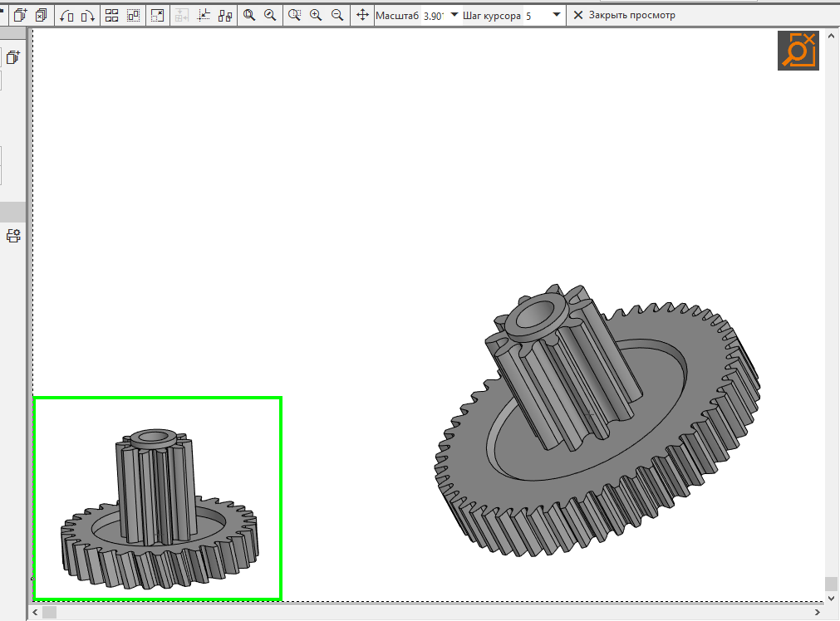The width and height of the screenshot is (840, 621).
Task: Click the align documents icon
Action: point(225,15)
